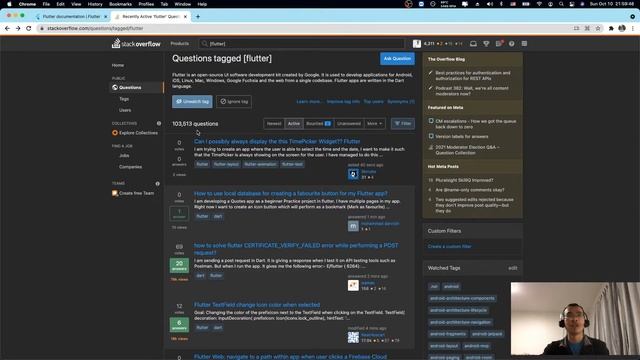This screenshot has width=640, height=360.
Task: Open the Chrome profile avatar in toolbar
Action: (x=622, y=28)
